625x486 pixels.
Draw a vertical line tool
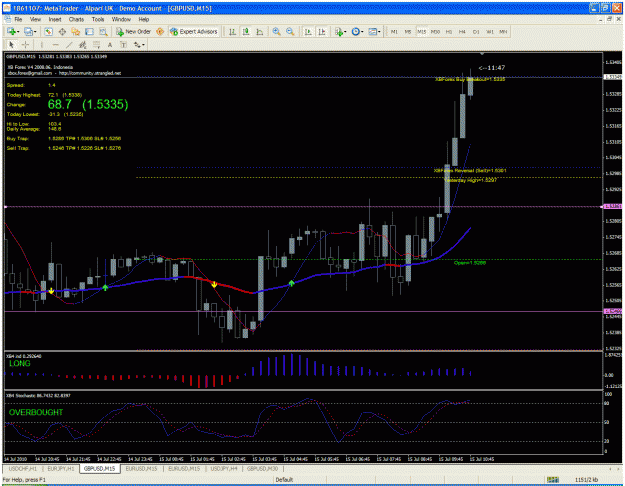tap(42, 45)
